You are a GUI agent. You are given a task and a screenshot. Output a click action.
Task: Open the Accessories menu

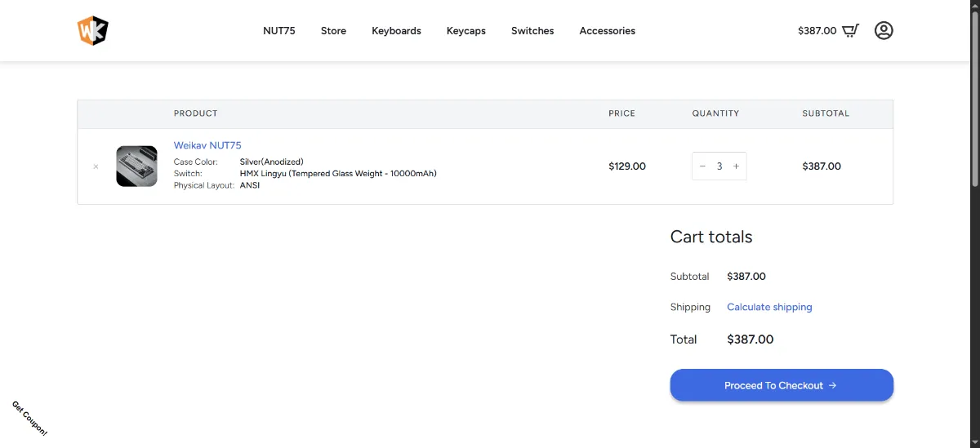607,31
